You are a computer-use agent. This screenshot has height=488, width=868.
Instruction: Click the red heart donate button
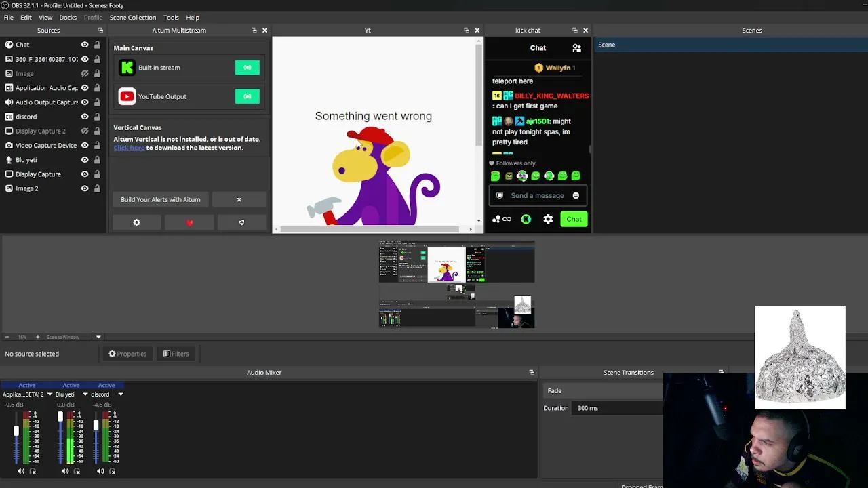point(189,222)
